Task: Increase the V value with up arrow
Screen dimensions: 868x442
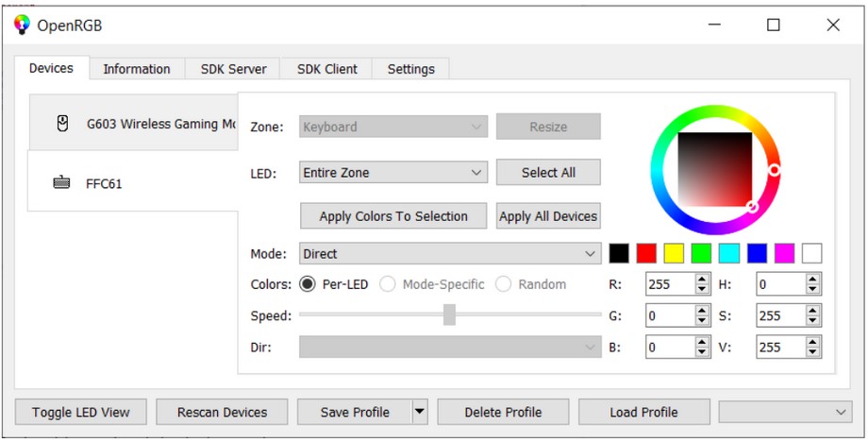Action: (812, 342)
